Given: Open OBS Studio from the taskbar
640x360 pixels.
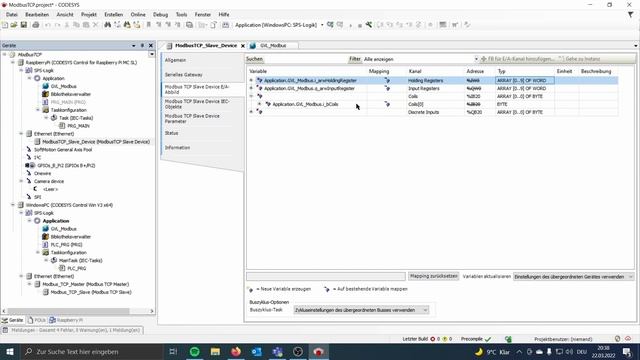Looking at the screenshot, I should point(298,351).
